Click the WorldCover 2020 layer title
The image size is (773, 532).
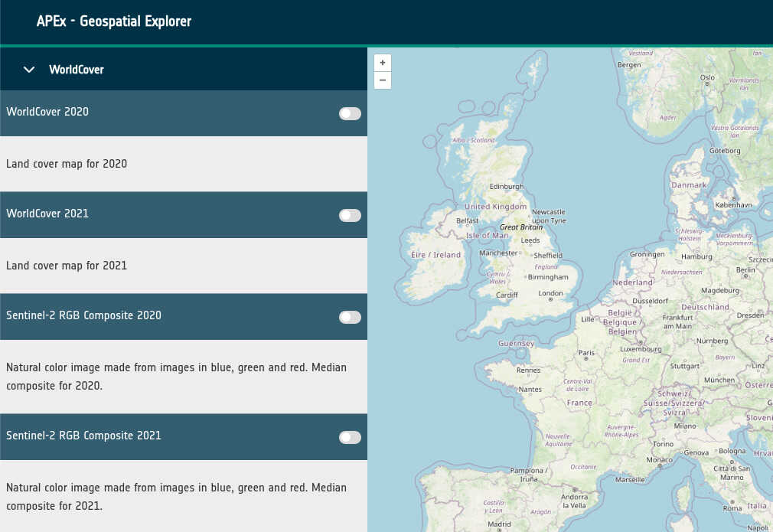47,112
